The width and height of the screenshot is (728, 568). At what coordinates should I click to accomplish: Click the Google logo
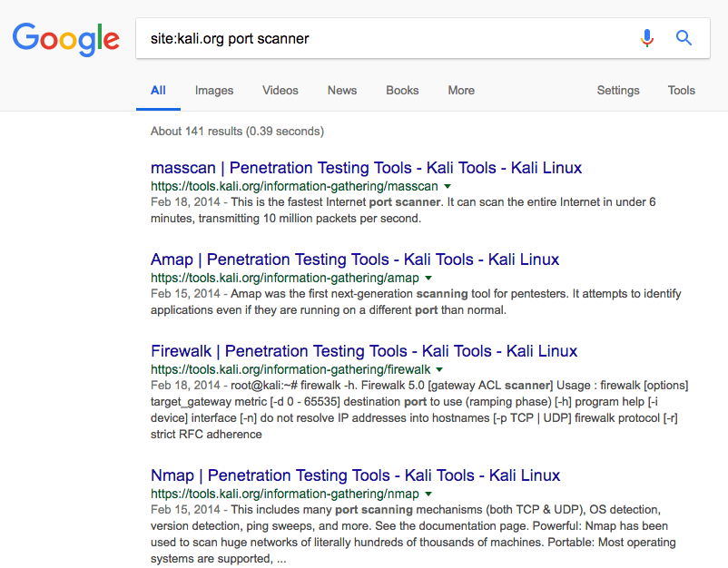pos(65,38)
